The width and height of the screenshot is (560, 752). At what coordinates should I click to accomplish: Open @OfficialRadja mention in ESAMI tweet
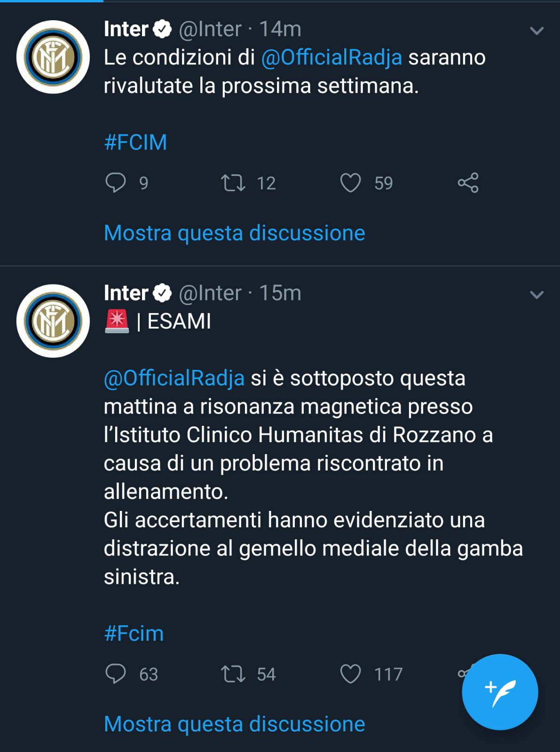(174, 378)
